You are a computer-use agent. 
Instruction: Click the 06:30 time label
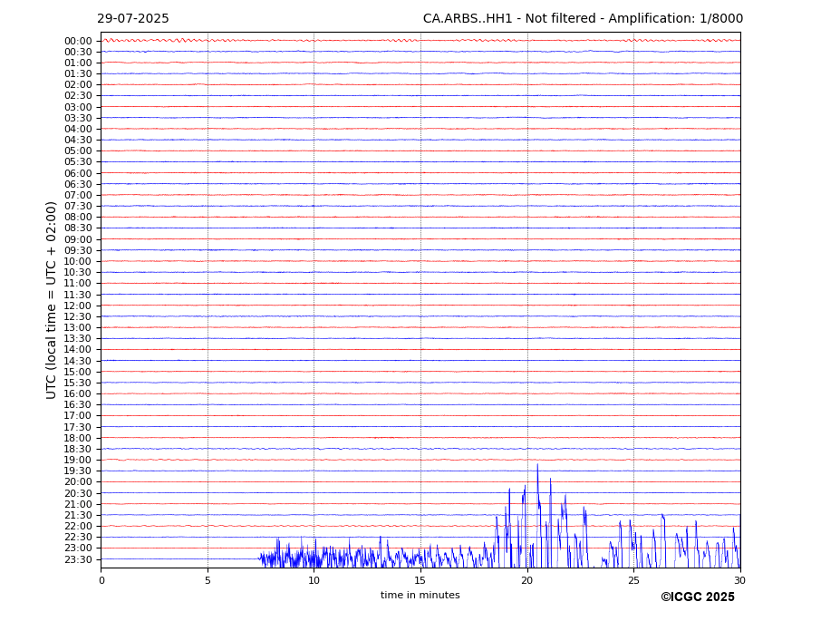78,184
